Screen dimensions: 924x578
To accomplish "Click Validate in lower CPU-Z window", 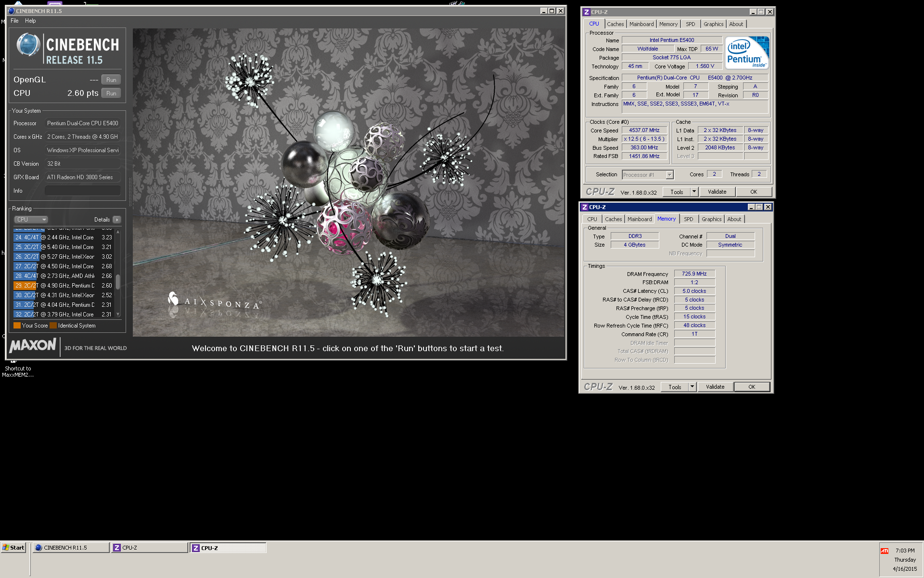I will 715,387.
